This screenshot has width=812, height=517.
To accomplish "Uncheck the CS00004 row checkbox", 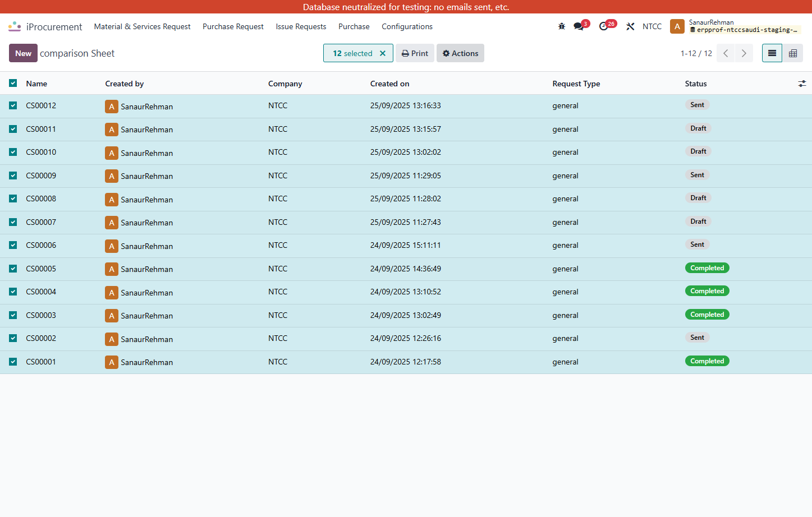I will 13,292.
